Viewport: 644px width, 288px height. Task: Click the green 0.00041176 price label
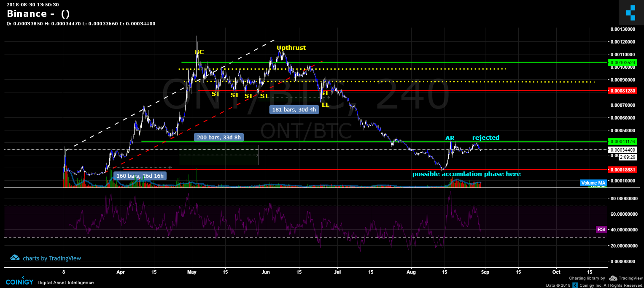click(623, 141)
